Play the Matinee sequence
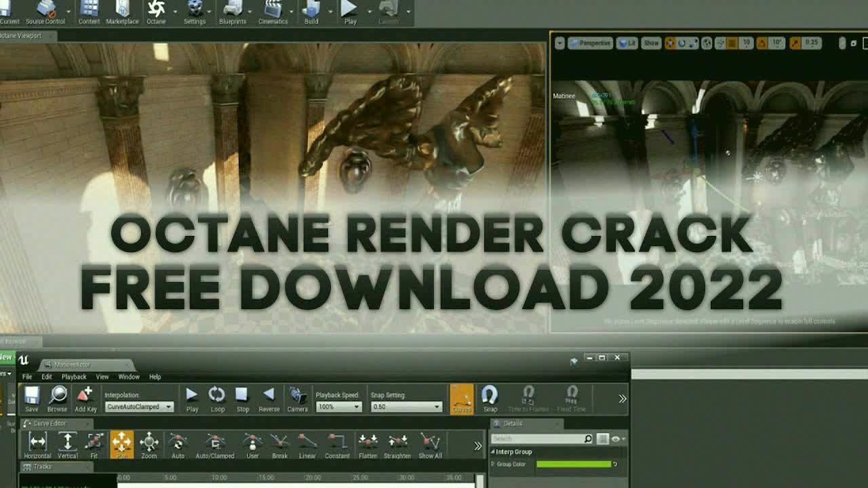The height and width of the screenshot is (488, 868). [x=192, y=399]
